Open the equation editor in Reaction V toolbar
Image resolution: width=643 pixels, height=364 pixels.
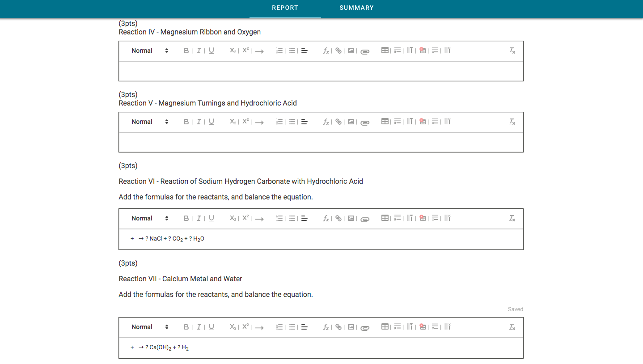click(326, 122)
